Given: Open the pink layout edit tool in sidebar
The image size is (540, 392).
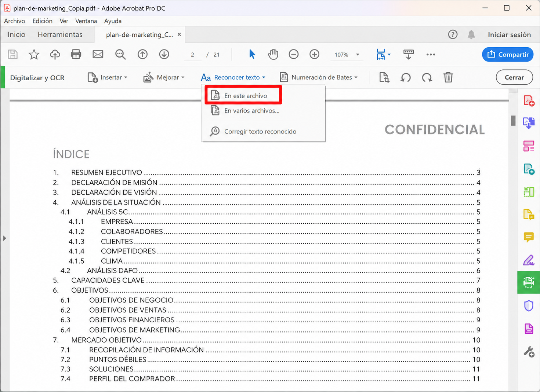Looking at the screenshot, I should [x=529, y=146].
